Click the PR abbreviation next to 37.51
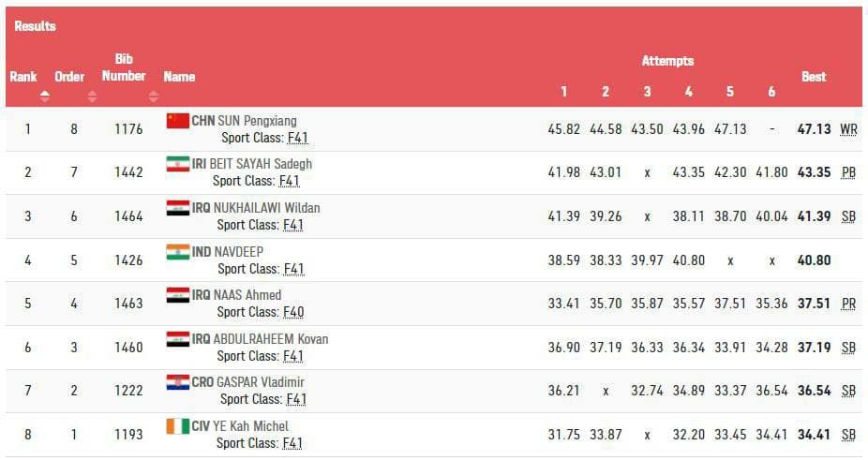 [848, 304]
